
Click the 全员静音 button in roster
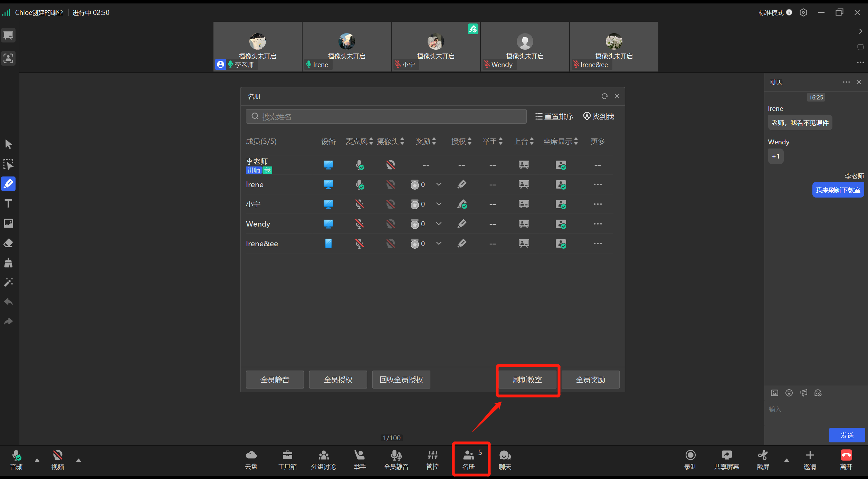click(x=275, y=380)
